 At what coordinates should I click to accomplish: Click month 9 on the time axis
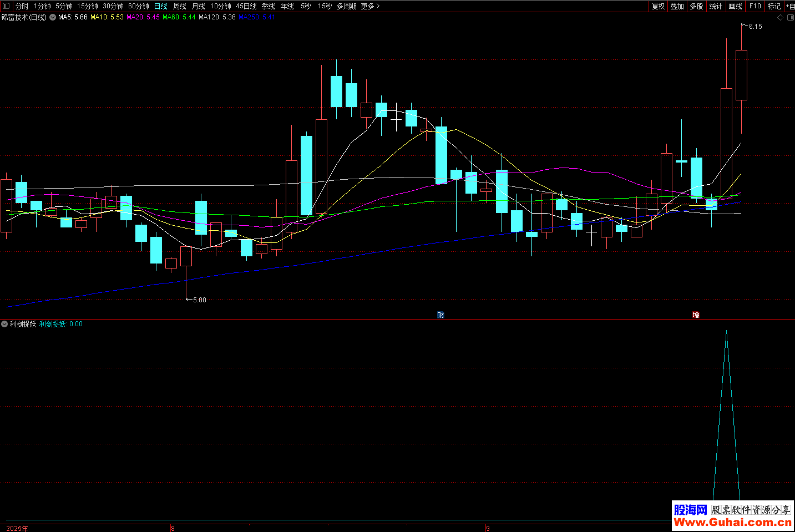(x=488, y=528)
